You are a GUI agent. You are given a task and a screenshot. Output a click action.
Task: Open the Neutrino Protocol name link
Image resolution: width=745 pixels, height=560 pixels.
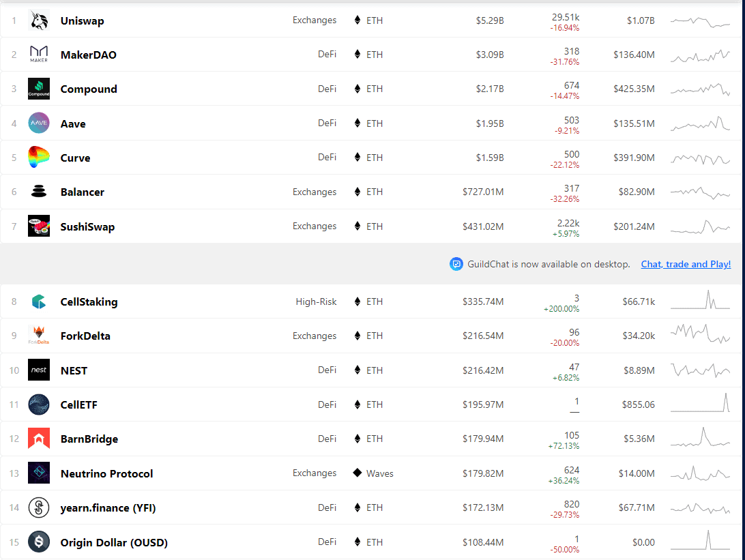click(106, 474)
